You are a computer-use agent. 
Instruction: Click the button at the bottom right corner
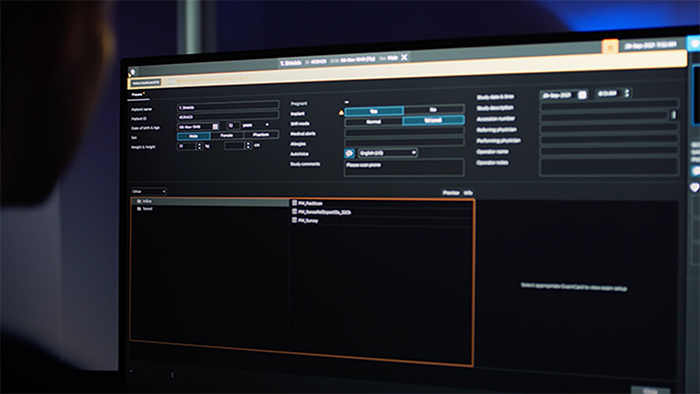coord(650,390)
